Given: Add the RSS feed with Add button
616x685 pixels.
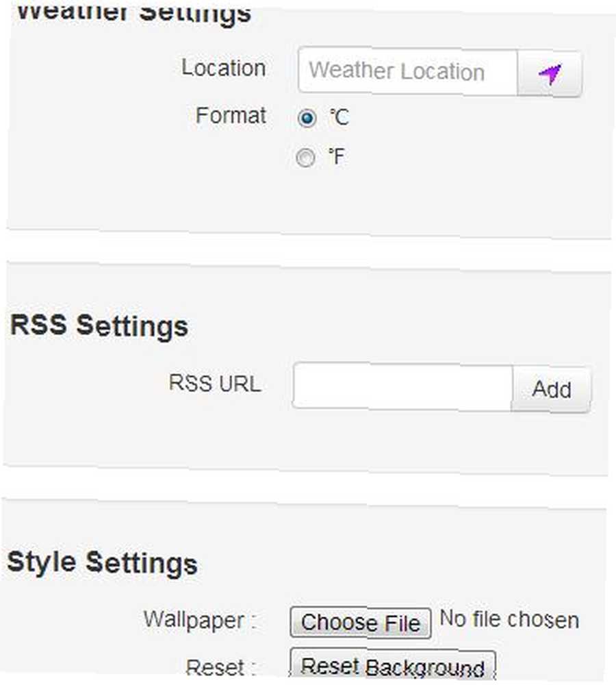Looking at the screenshot, I should click(x=552, y=389).
